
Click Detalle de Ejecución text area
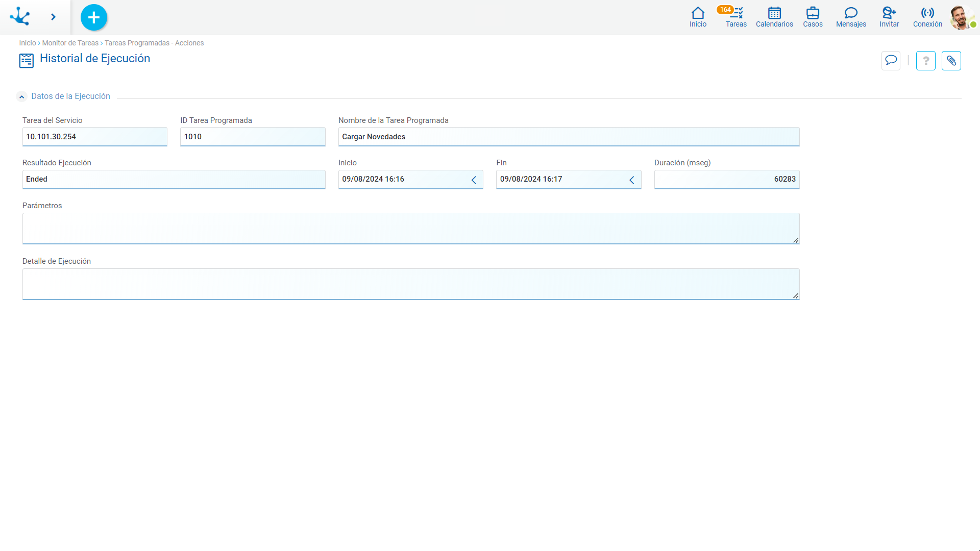[411, 284]
